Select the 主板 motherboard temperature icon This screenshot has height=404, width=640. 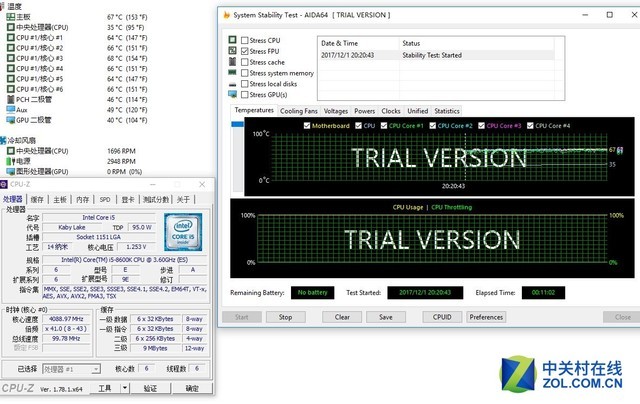pyautogui.click(x=9, y=17)
